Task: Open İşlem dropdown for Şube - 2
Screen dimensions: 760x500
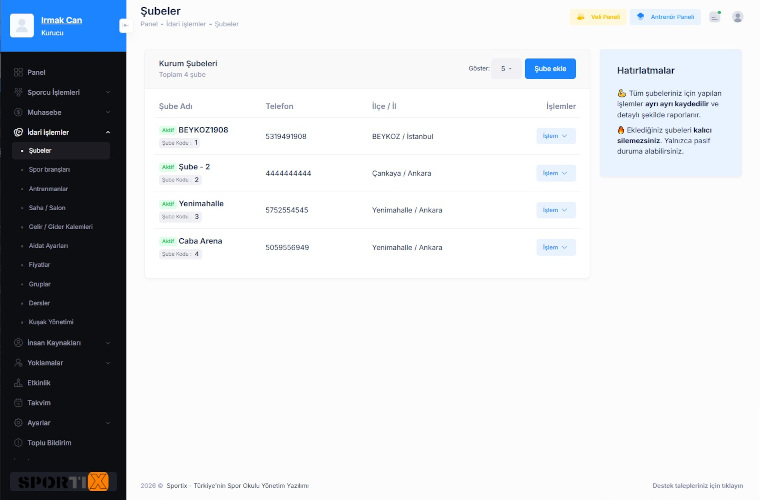Action: click(x=556, y=173)
